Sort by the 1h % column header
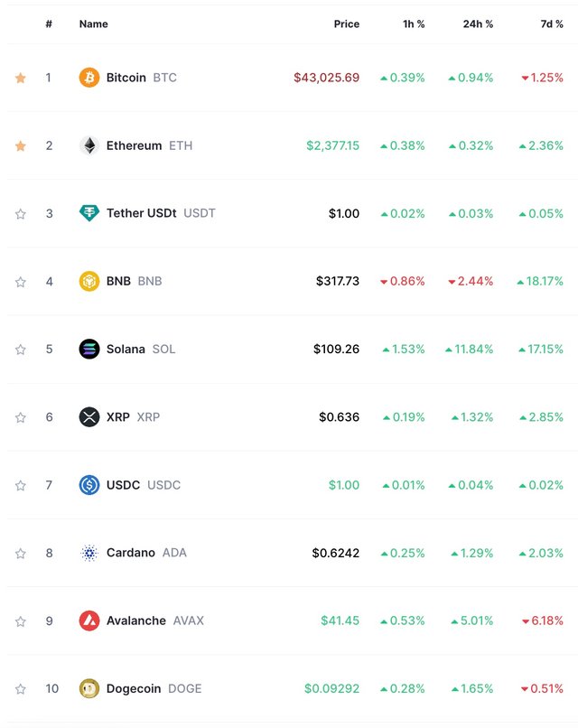The height and width of the screenshot is (728, 578). pos(414,24)
